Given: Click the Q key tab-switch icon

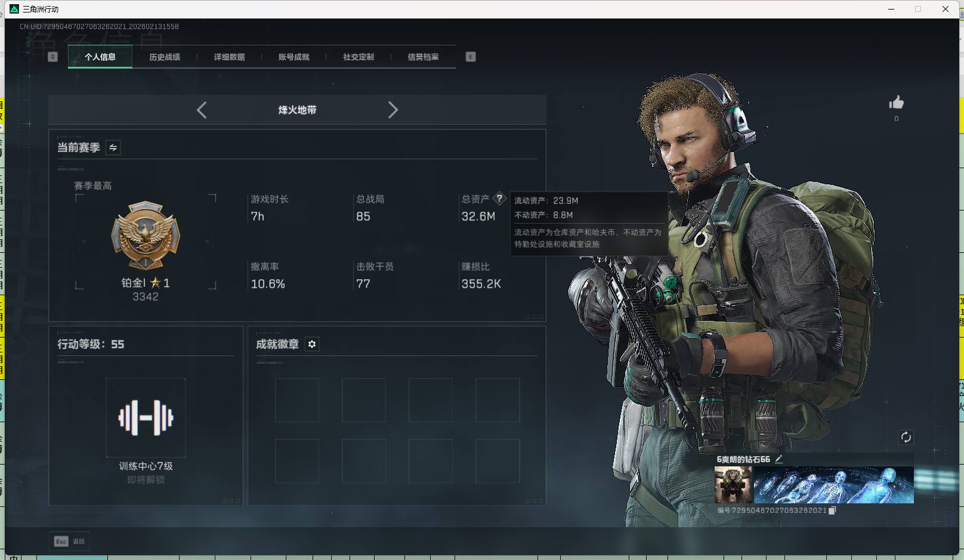Looking at the screenshot, I should pos(52,57).
